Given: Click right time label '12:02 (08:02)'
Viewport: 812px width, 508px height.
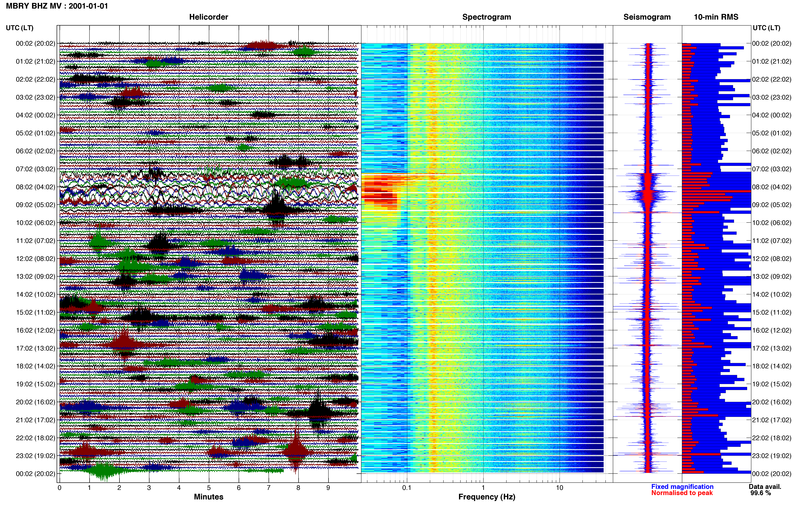Looking at the screenshot, I should [772, 259].
